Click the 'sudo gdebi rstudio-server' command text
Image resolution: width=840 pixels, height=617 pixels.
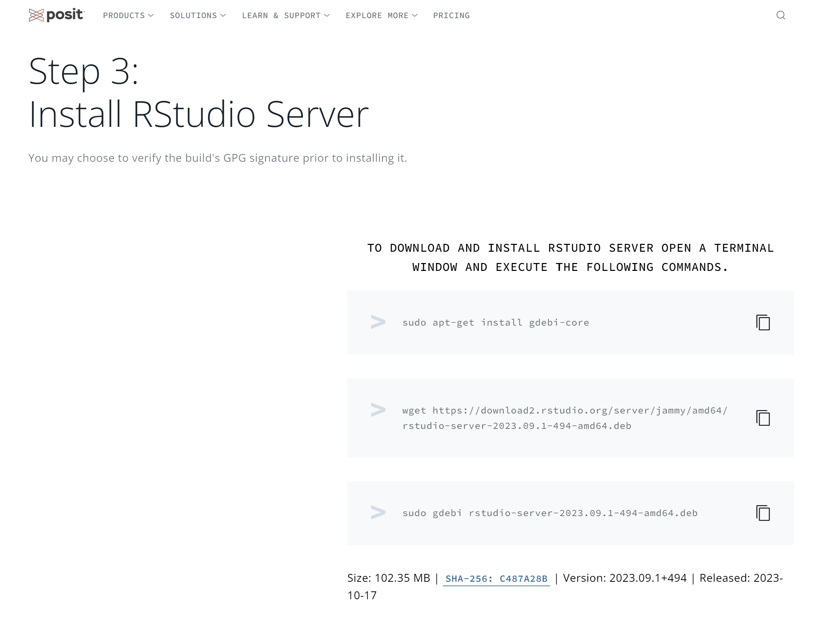point(550,513)
